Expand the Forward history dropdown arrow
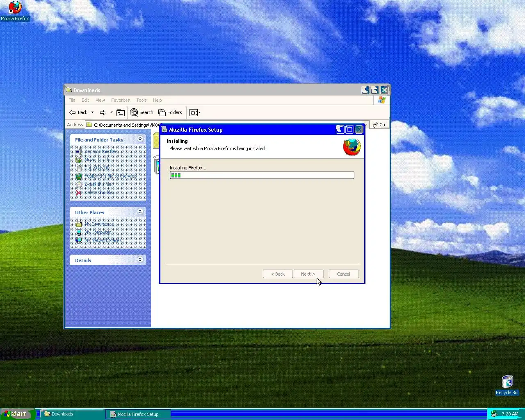The image size is (525, 420). (x=112, y=112)
